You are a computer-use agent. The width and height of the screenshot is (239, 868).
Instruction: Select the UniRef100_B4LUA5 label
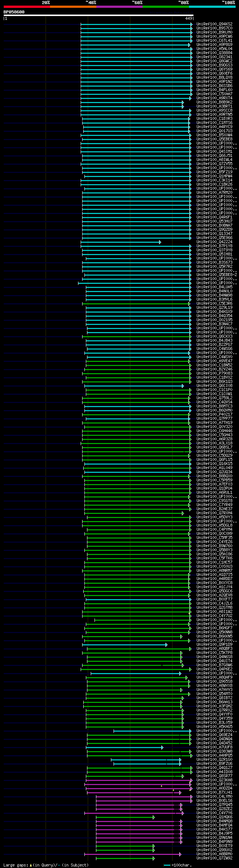click(x=214, y=287)
